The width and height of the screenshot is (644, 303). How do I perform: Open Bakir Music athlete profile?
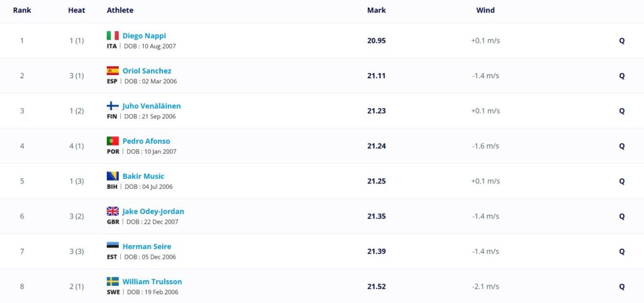[x=143, y=176]
